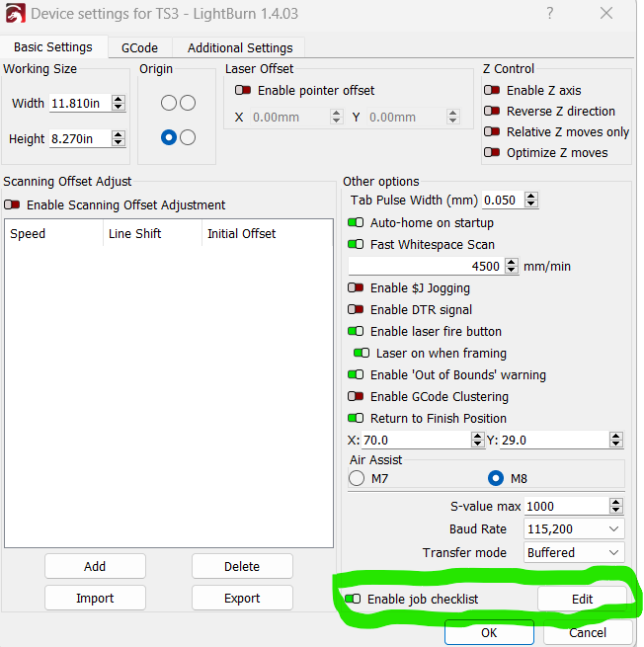Switch to the GCode tab

point(139,47)
